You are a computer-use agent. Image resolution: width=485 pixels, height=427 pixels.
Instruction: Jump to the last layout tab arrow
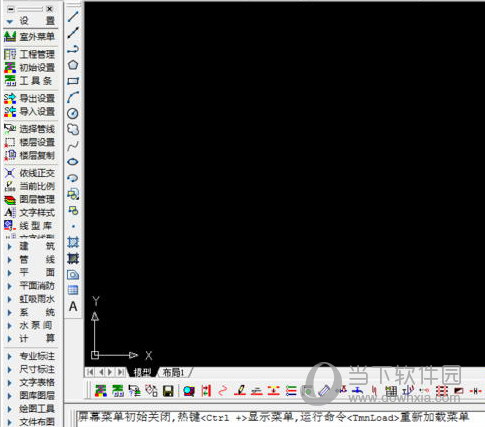point(121,372)
